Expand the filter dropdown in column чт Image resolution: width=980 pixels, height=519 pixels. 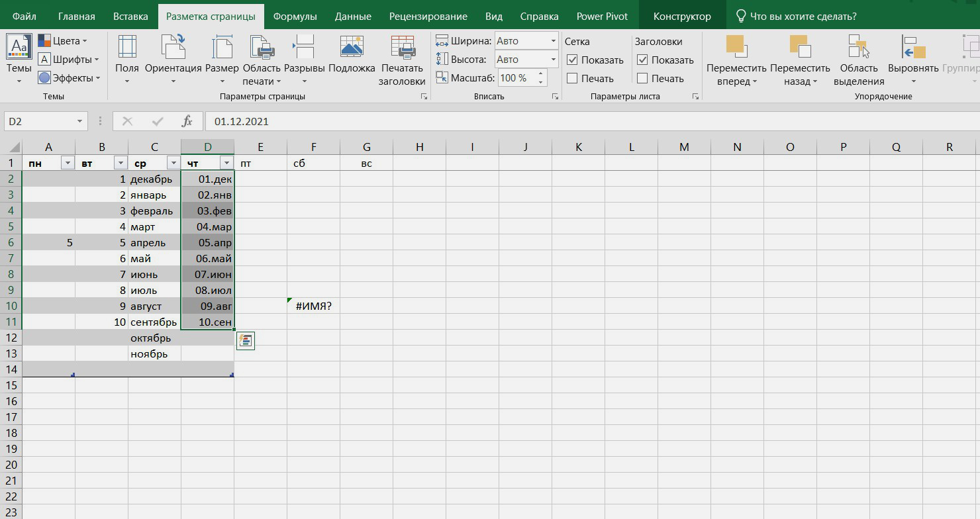(x=226, y=163)
